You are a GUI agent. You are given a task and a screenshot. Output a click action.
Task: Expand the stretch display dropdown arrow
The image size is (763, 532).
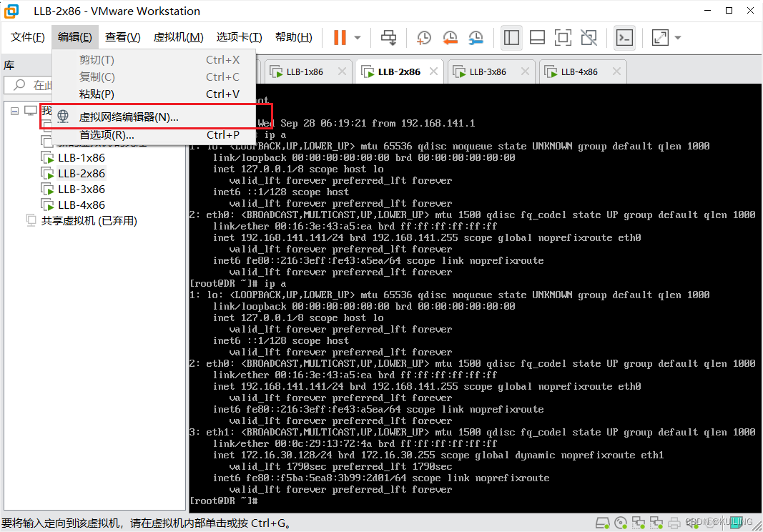click(x=678, y=37)
